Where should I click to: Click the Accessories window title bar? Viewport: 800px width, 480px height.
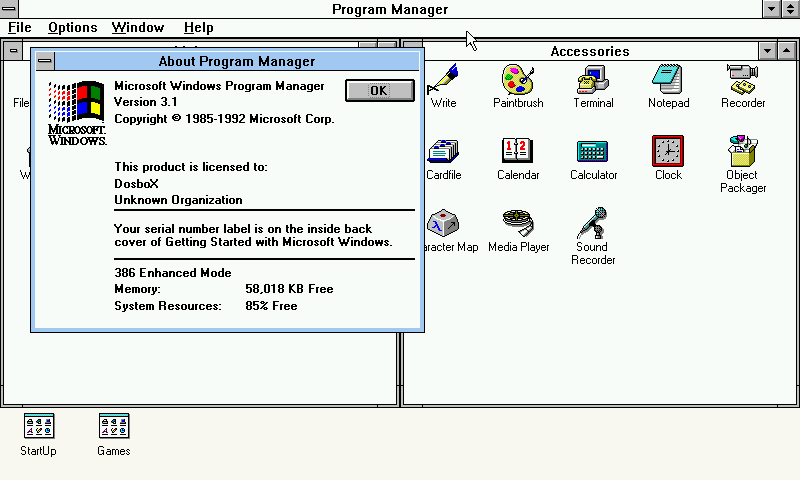pyautogui.click(x=589, y=51)
